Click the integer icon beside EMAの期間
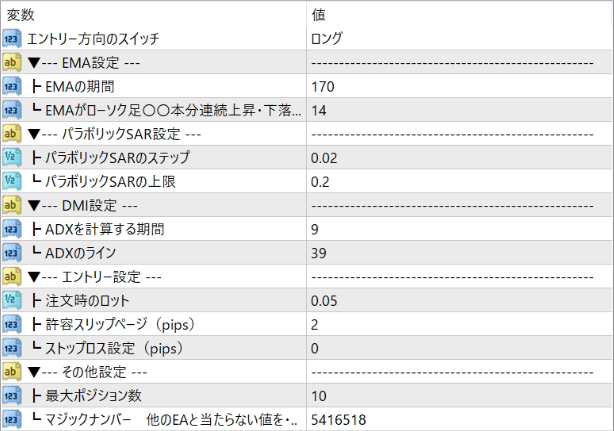Image resolution: width=614 pixels, height=431 pixels. (x=11, y=87)
